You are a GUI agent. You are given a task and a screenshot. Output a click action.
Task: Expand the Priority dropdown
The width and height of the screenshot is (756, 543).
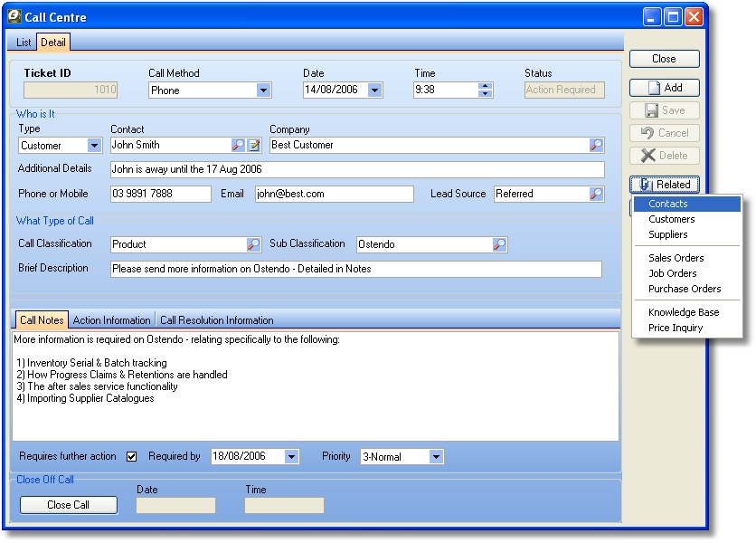pyautogui.click(x=436, y=457)
